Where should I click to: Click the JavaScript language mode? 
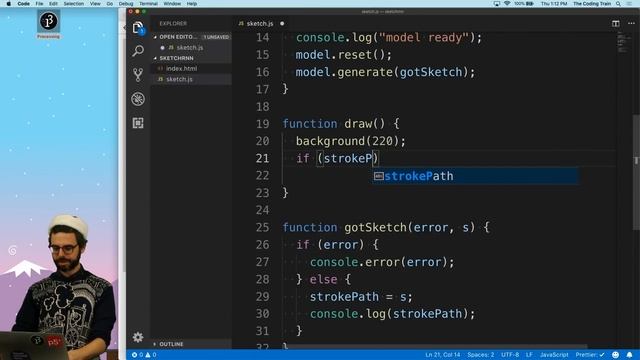coord(554,355)
